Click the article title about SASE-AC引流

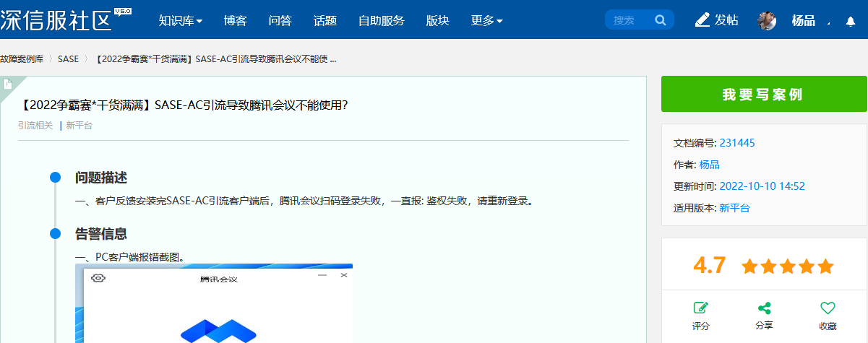coord(184,105)
